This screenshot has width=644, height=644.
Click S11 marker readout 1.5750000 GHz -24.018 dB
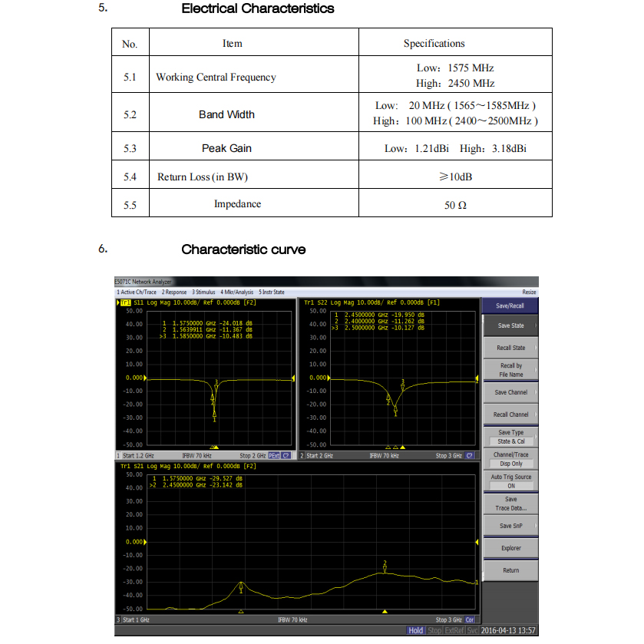pyautogui.click(x=207, y=323)
